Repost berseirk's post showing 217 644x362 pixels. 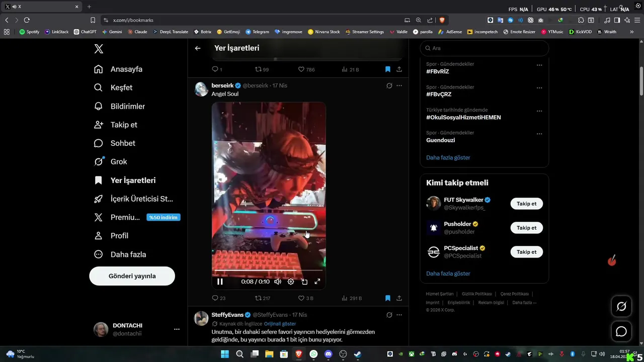coord(262,298)
